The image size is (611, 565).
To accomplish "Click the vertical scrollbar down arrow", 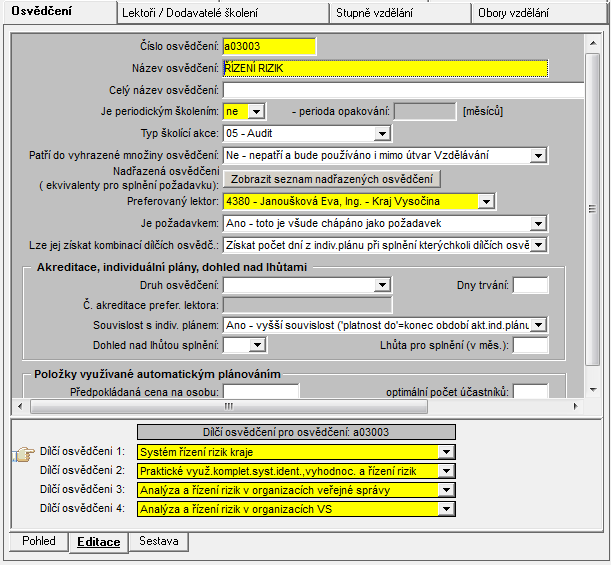I will (593, 389).
